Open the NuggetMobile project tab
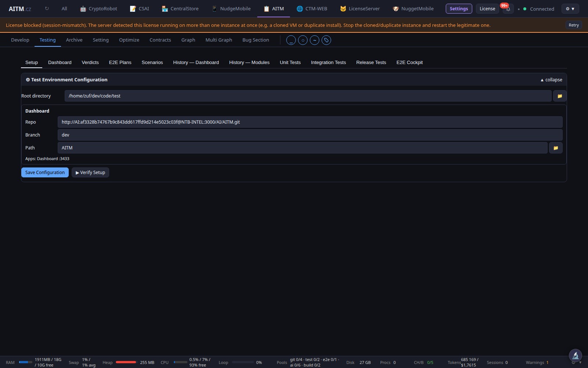Image resolution: width=588 pixels, height=368 pixels. coord(413,8)
